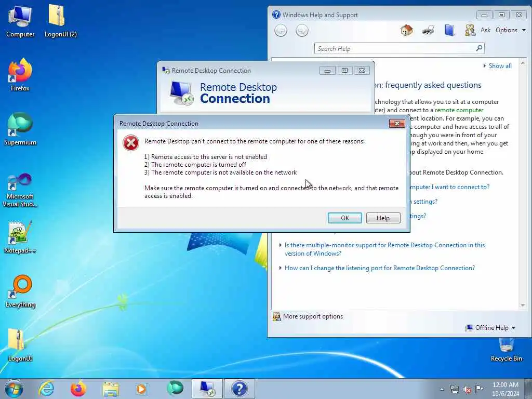Click Help in the error dialog
532x399 pixels.
383,218
